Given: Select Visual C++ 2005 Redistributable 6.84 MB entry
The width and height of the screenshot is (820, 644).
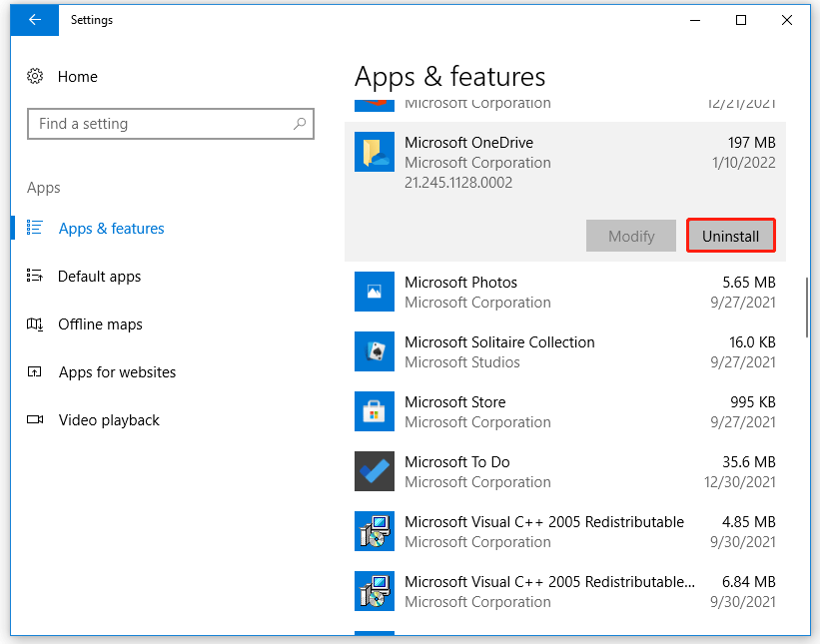Looking at the screenshot, I should tap(549, 582).
